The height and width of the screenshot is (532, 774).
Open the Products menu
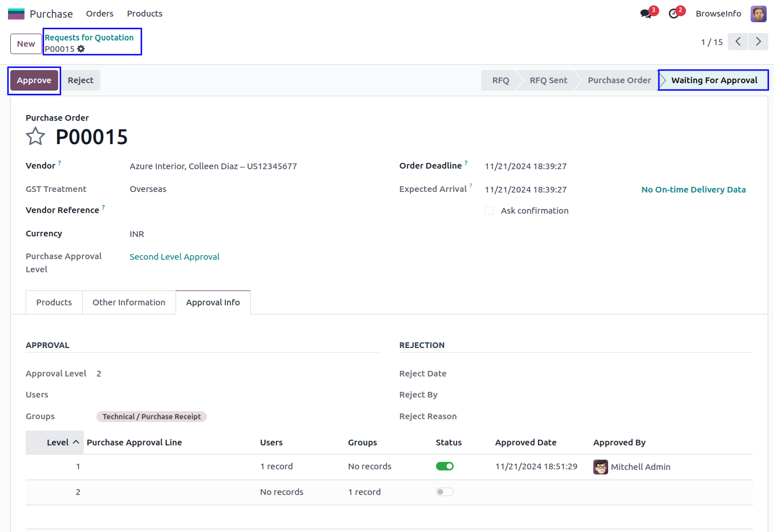click(x=144, y=14)
